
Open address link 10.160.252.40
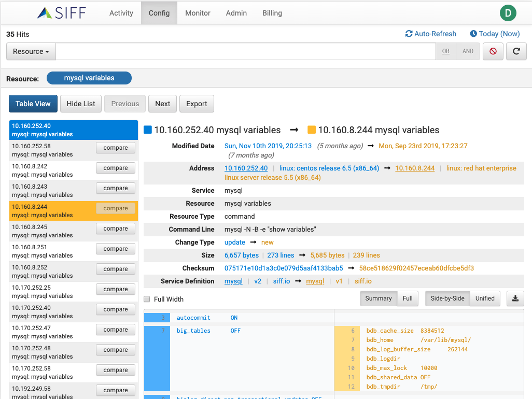coord(246,168)
